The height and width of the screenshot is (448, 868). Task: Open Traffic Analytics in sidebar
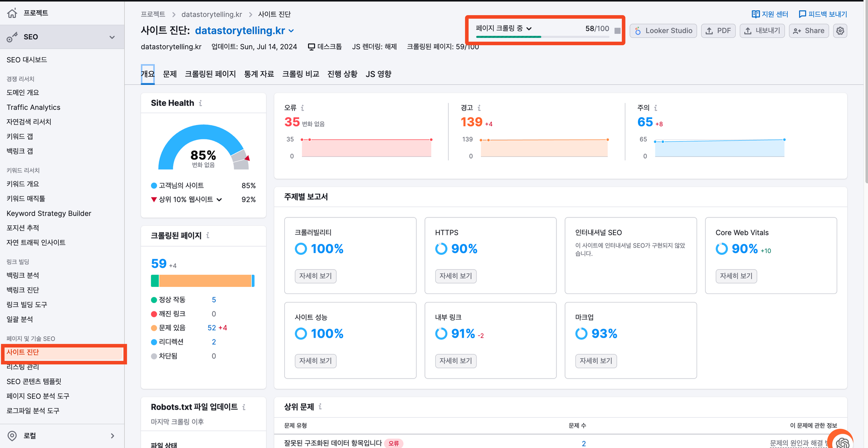click(33, 107)
